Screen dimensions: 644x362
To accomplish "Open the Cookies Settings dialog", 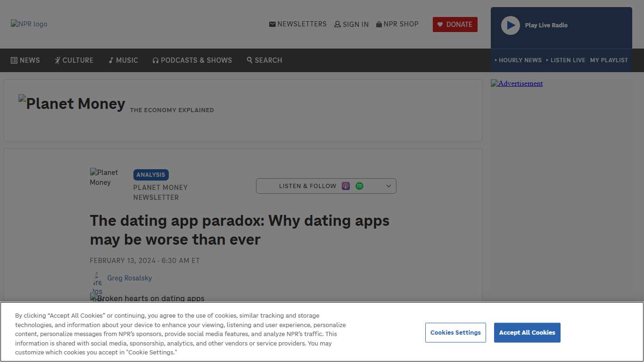I will (x=455, y=332).
